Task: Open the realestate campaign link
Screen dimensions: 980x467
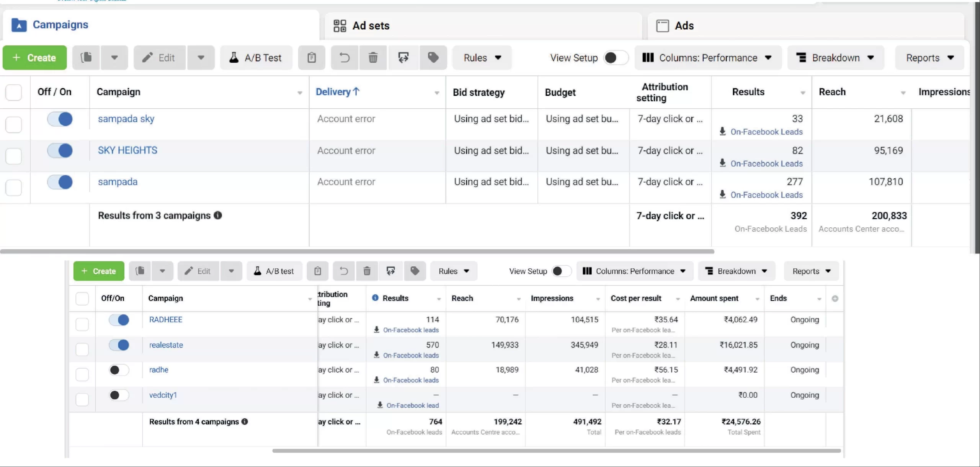Action: 166,345
